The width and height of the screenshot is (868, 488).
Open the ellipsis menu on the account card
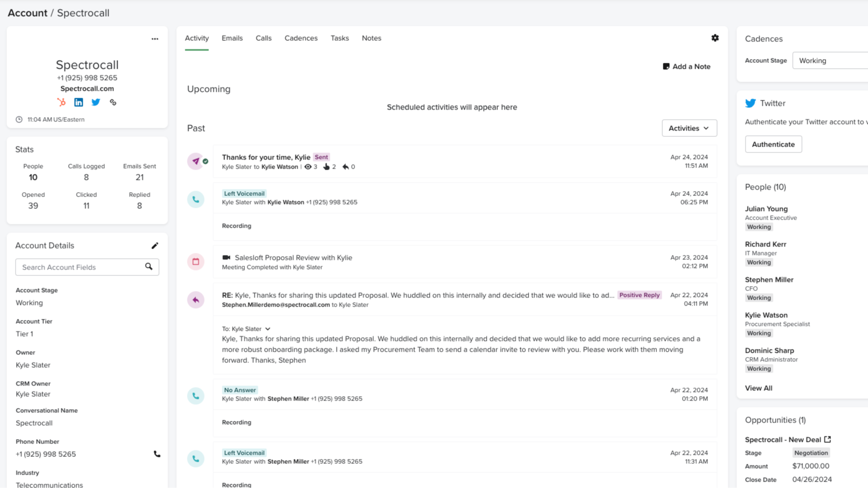click(x=155, y=39)
